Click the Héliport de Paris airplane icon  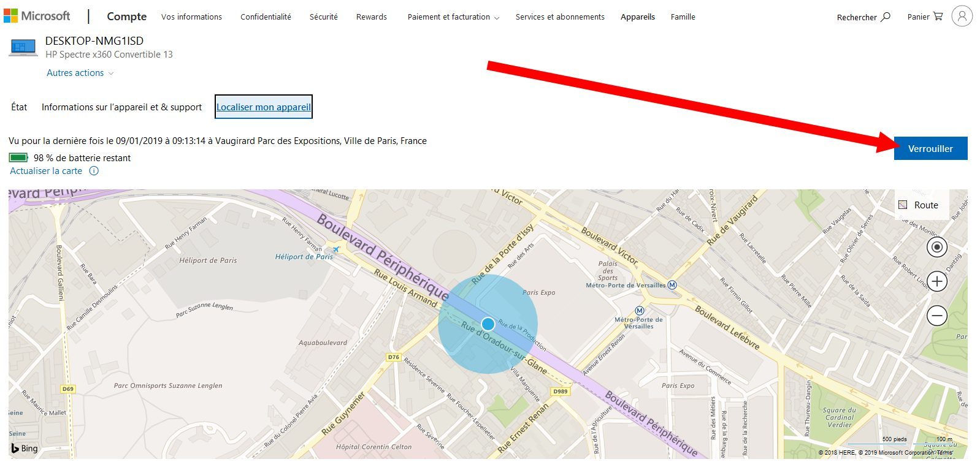pyautogui.click(x=335, y=249)
